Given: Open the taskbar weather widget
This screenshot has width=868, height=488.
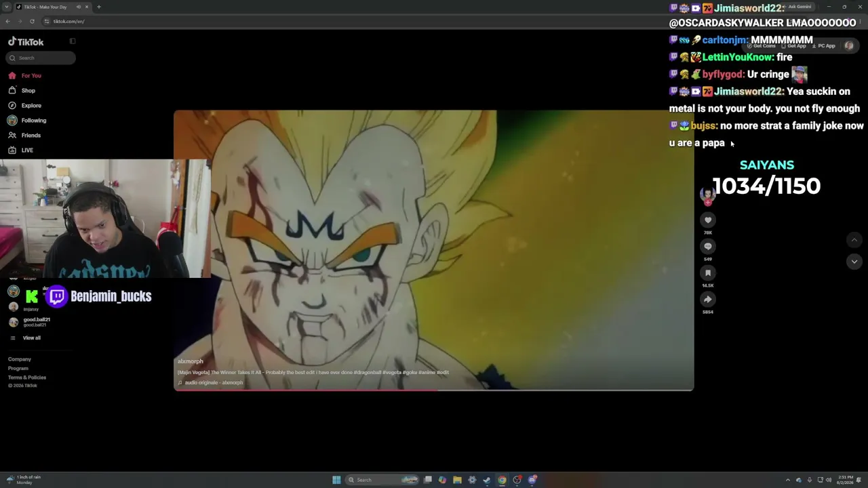Looking at the screenshot, I should click(24, 480).
